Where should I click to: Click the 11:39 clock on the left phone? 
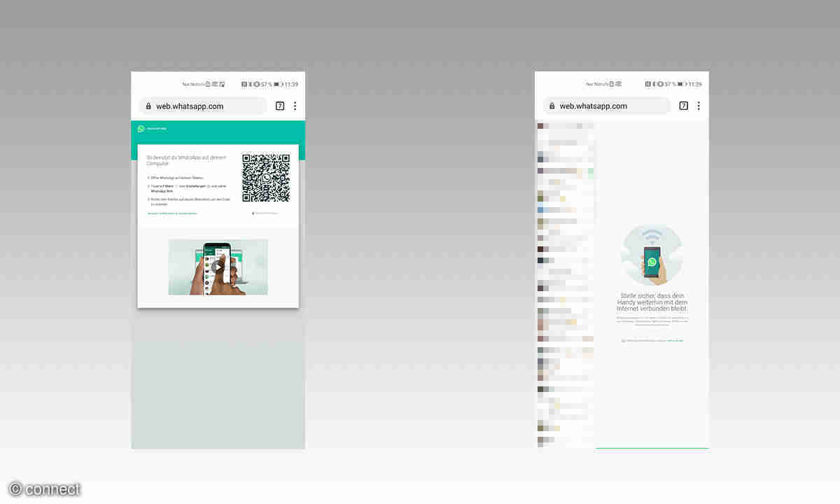point(291,84)
